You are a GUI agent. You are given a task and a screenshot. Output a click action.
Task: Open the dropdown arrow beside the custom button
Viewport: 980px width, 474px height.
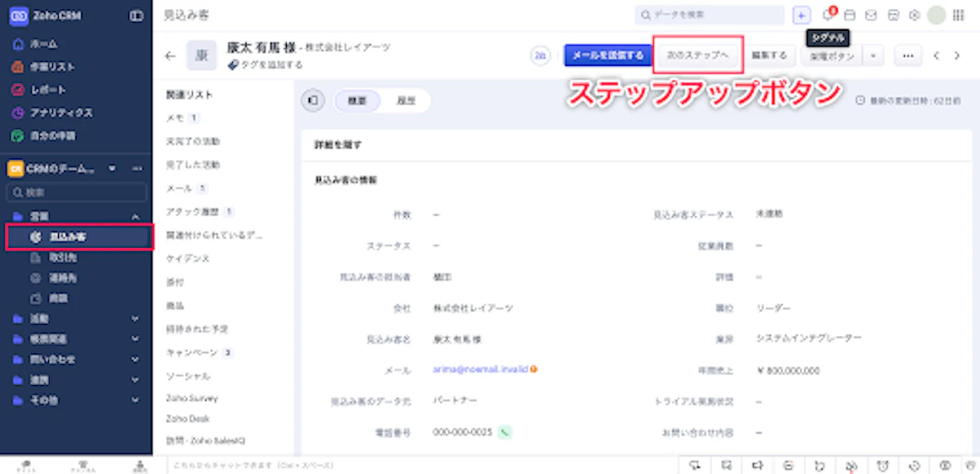pyautogui.click(x=873, y=55)
